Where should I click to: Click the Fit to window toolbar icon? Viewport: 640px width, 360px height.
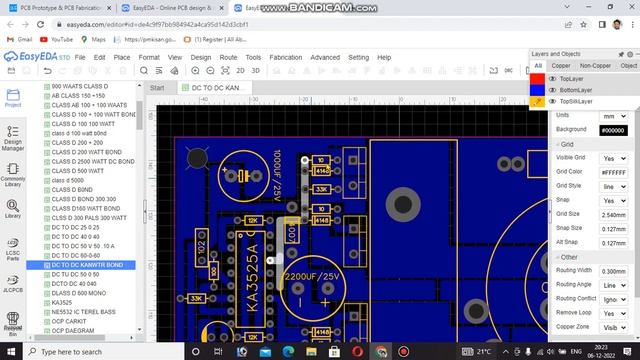(x=225, y=71)
